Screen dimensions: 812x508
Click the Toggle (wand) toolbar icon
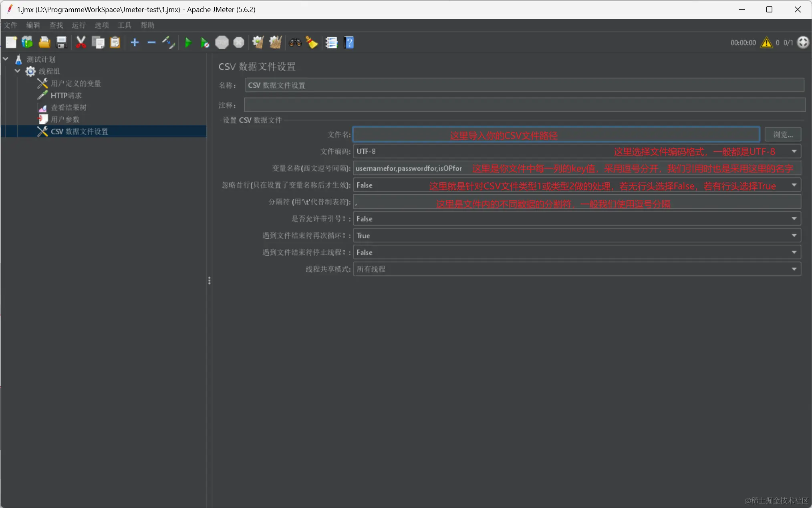coord(169,42)
